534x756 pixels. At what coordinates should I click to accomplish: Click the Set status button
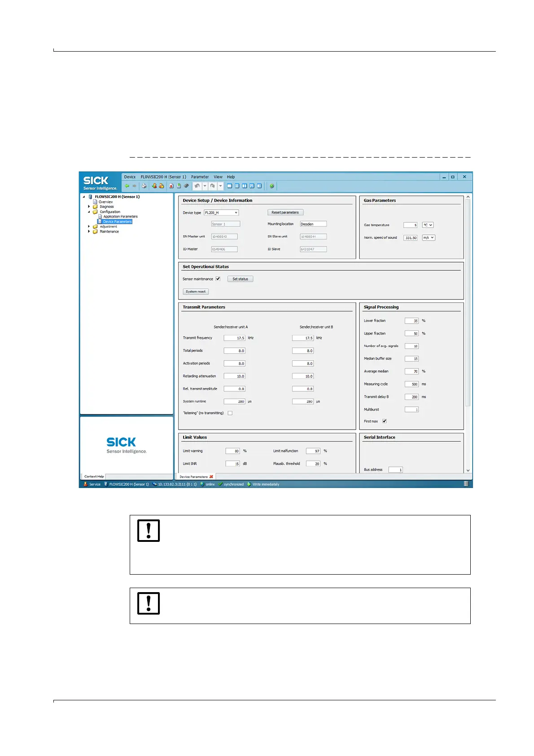pyautogui.click(x=240, y=279)
